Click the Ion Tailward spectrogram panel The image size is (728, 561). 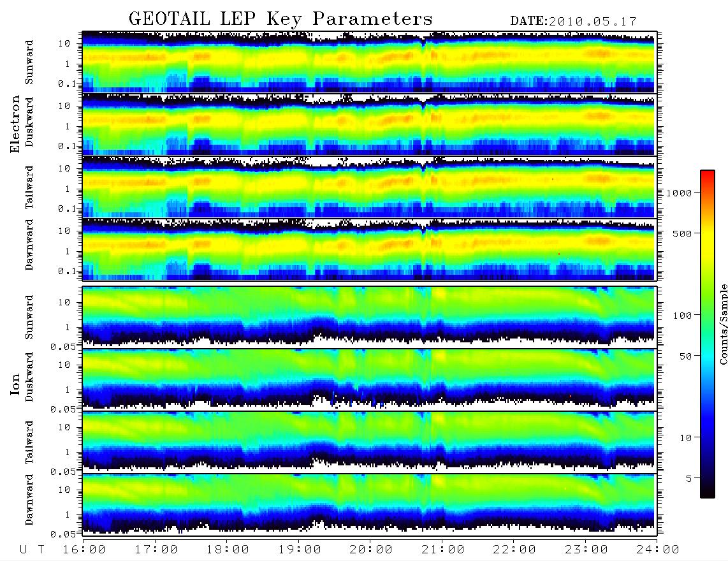click(x=369, y=442)
